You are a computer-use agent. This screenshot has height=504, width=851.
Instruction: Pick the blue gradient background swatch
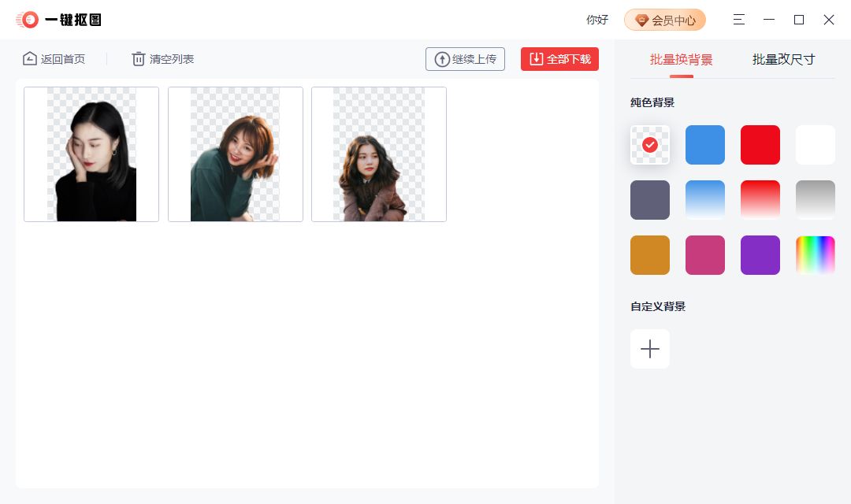(705, 200)
